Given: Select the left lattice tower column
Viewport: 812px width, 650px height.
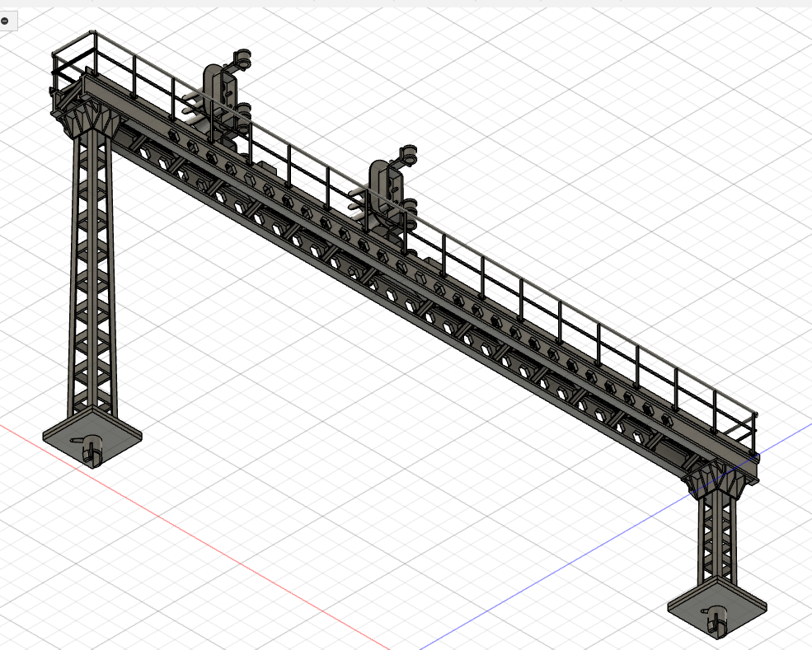Looking at the screenshot, I should [x=91, y=272].
